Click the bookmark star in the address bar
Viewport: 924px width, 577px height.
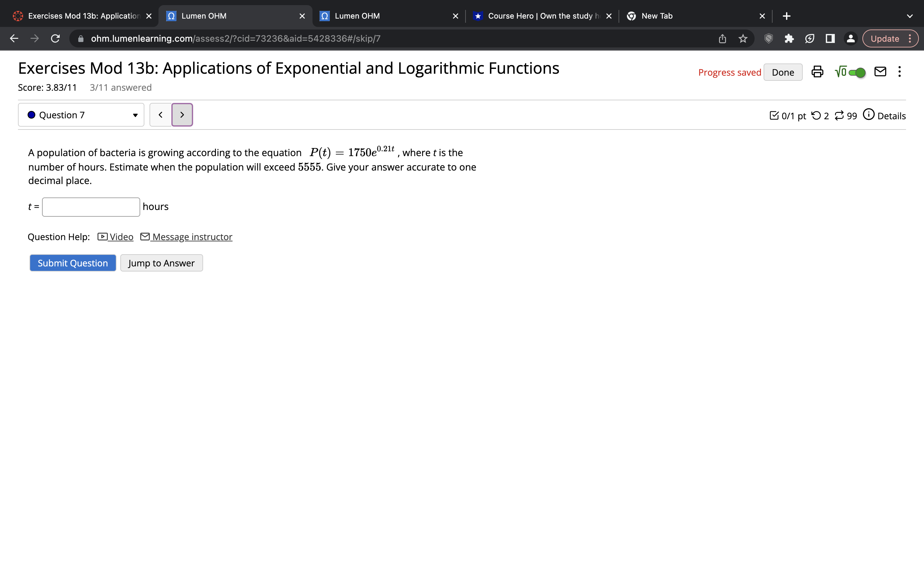coord(742,38)
